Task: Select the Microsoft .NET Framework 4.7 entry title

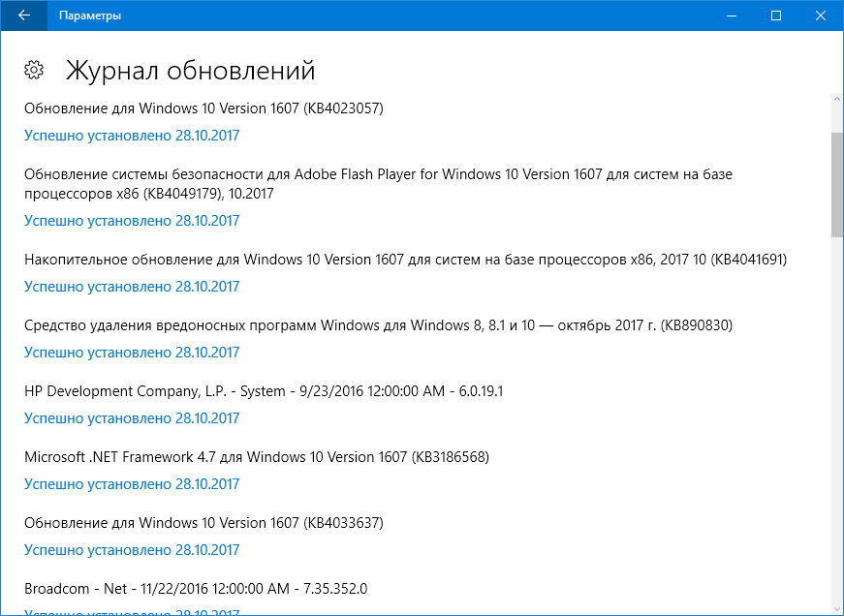Action: pyautogui.click(x=256, y=457)
